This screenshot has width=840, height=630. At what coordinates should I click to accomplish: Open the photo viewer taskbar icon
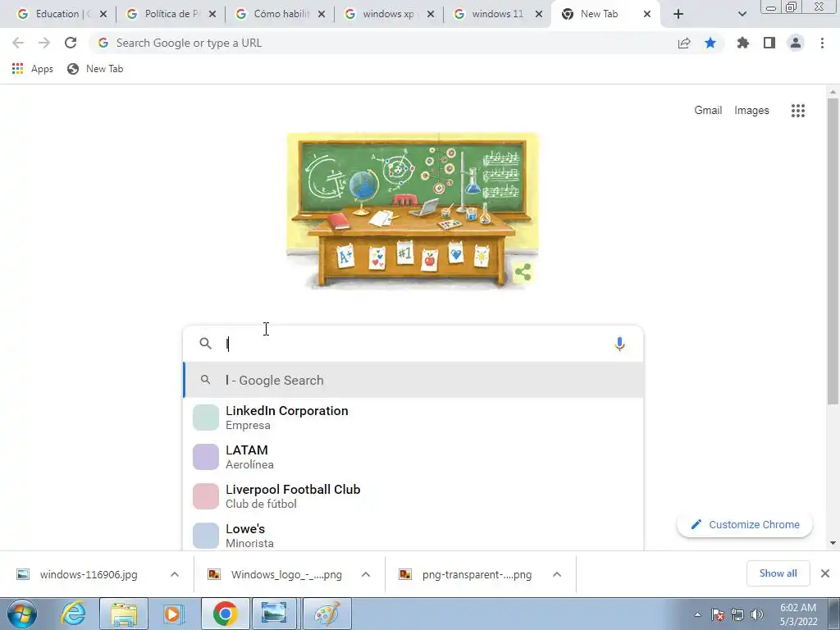click(274, 614)
